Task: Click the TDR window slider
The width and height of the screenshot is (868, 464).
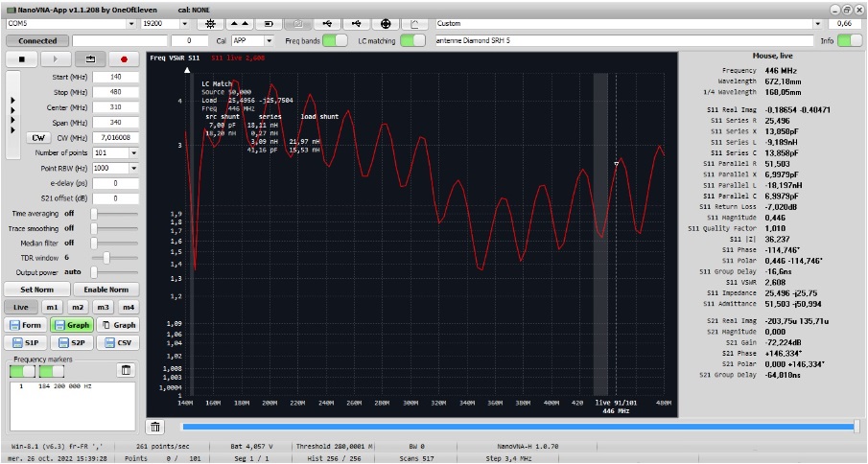Action: (106, 257)
